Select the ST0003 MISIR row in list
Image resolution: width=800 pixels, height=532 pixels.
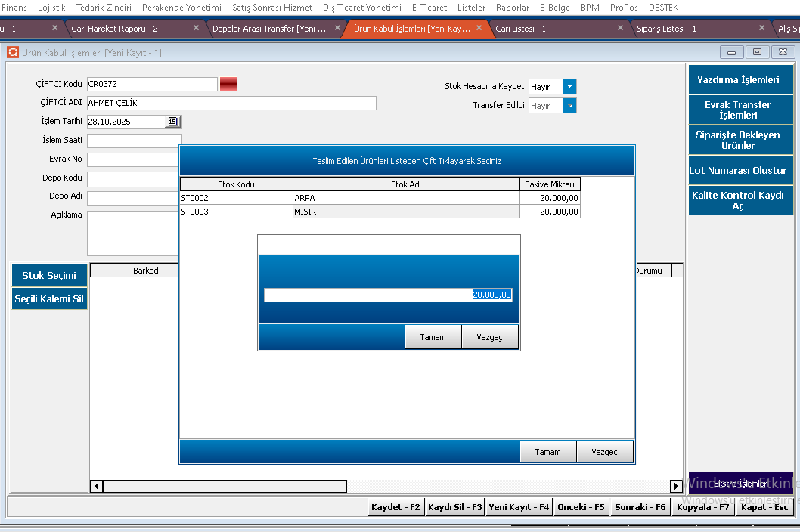point(378,212)
